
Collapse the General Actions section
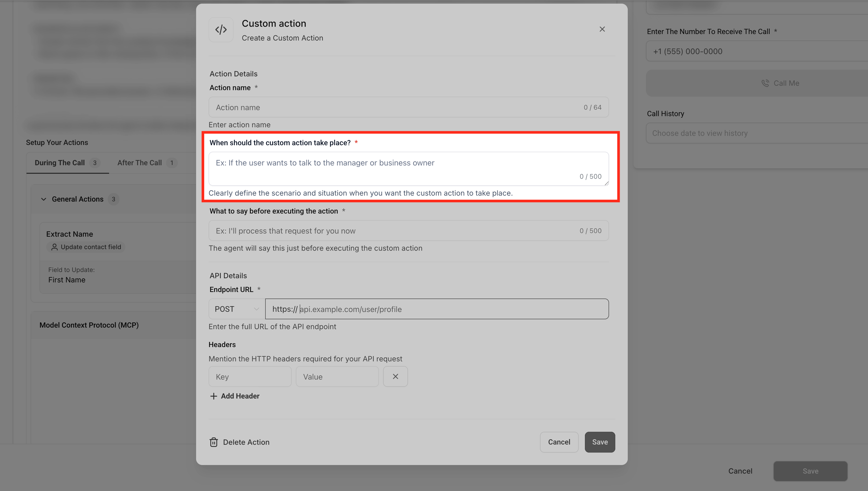pyautogui.click(x=43, y=199)
